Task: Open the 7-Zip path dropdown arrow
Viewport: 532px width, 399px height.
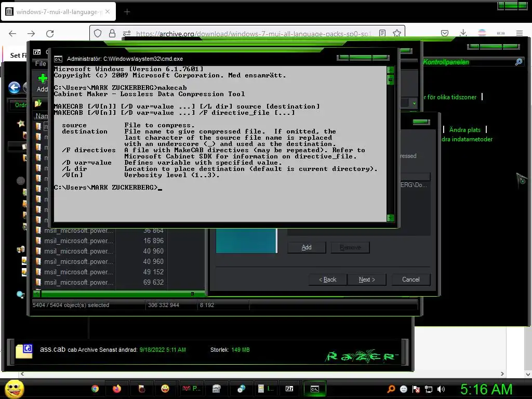Action: pyautogui.click(x=414, y=103)
